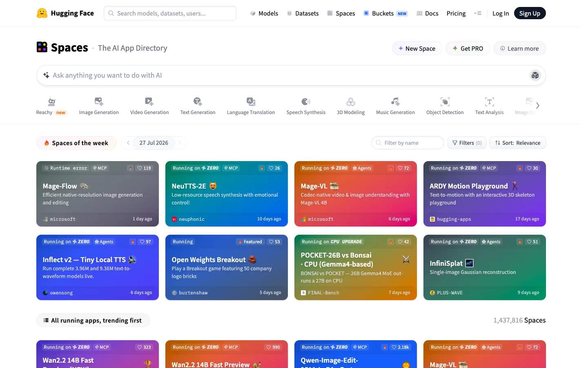Open the Filters (0) dropdown
588x368 pixels.
pos(467,143)
